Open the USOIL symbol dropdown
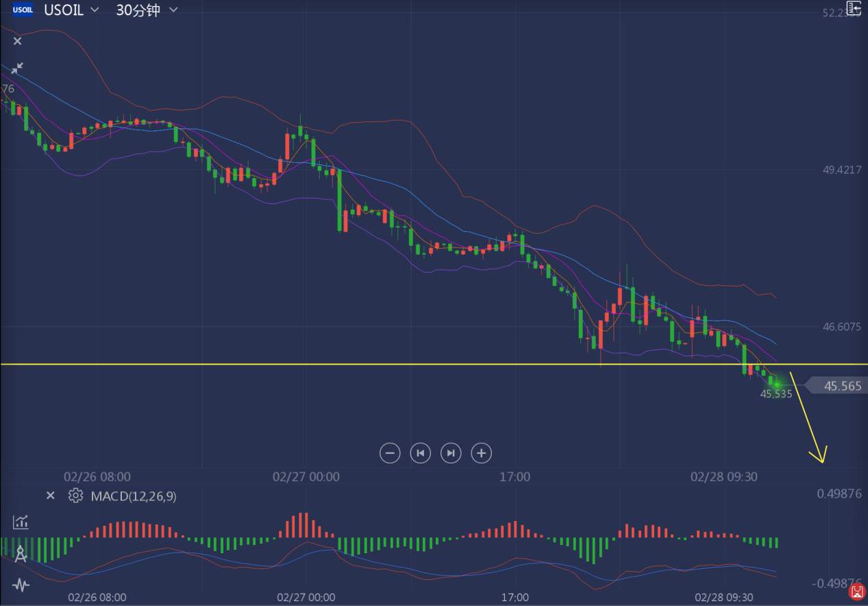The width and height of the screenshot is (868, 606). [71, 10]
